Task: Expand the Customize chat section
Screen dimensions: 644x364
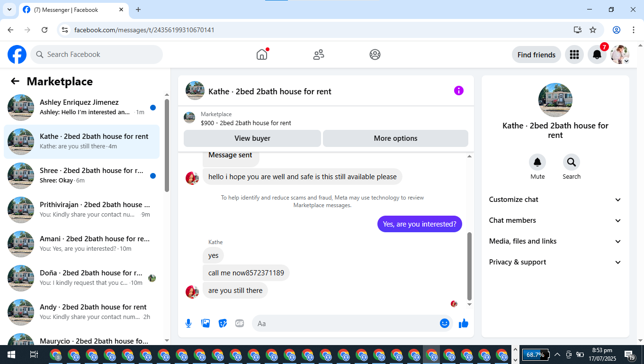Action: tap(555, 200)
